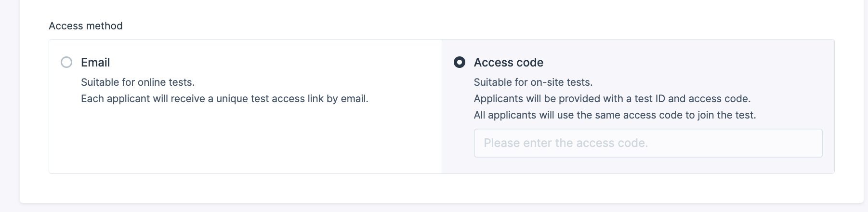The height and width of the screenshot is (212, 868).
Task: Click "Please enter the access code." placeholder
Action: (566, 143)
